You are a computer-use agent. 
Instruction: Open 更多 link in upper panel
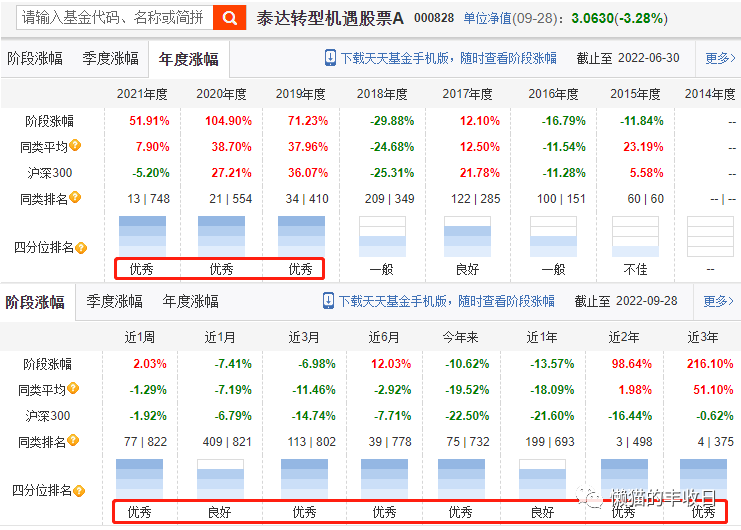720,58
